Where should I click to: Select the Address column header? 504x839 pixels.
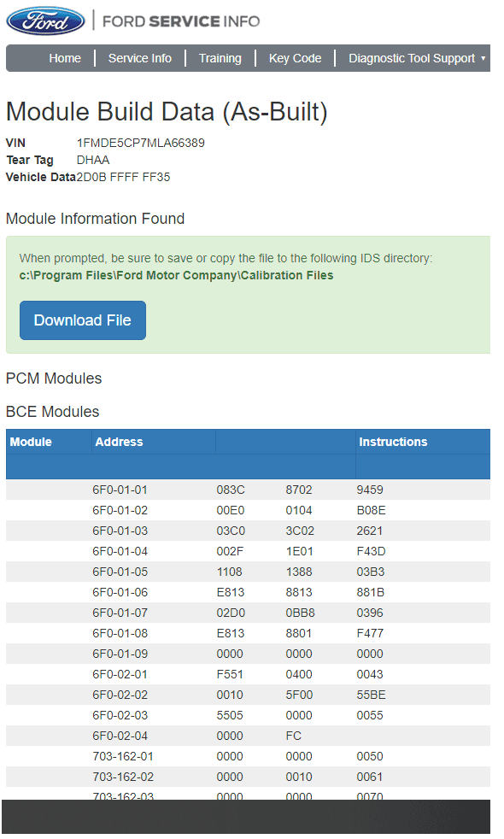click(x=119, y=442)
